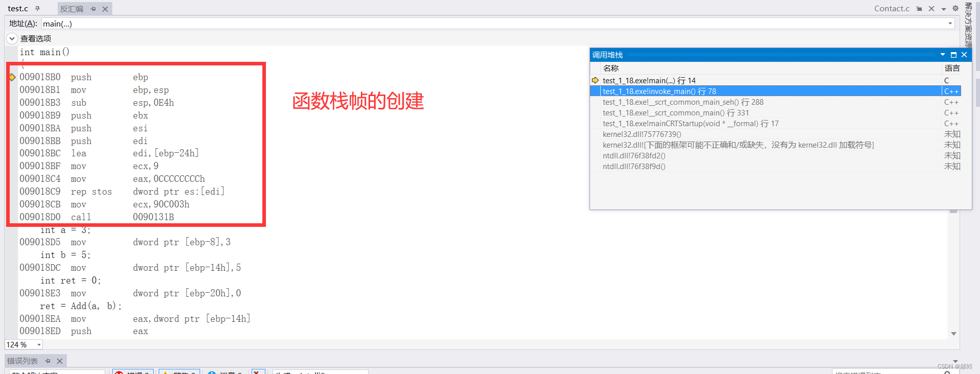Select frame mainCRTStartup(void * __formal) 行 17

click(x=691, y=124)
